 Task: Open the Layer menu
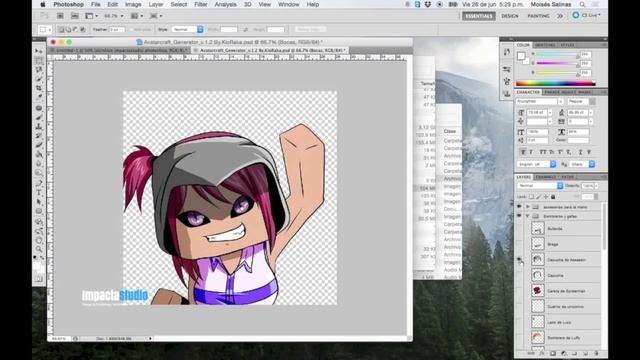click(156, 4)
